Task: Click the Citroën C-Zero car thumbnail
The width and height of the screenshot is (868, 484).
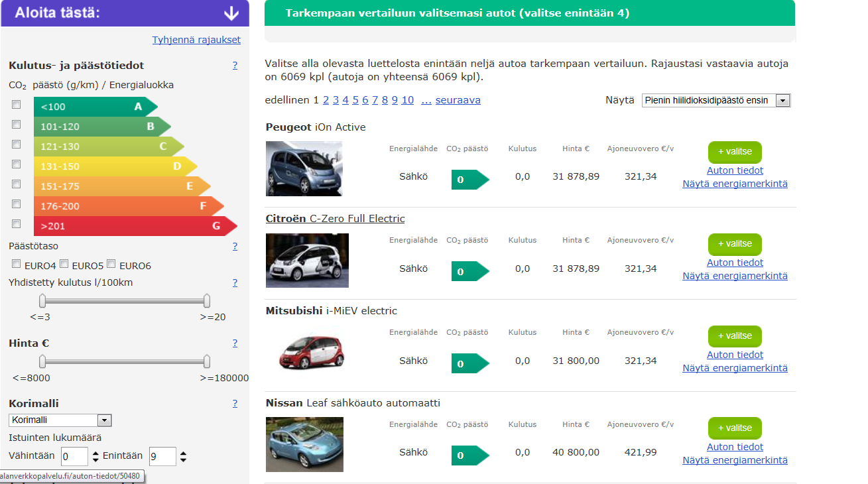Action: point(307,261)
